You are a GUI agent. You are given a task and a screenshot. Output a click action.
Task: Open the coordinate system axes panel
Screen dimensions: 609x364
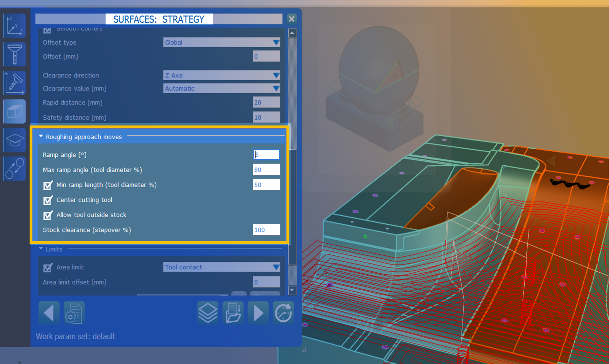pos(14,26)
